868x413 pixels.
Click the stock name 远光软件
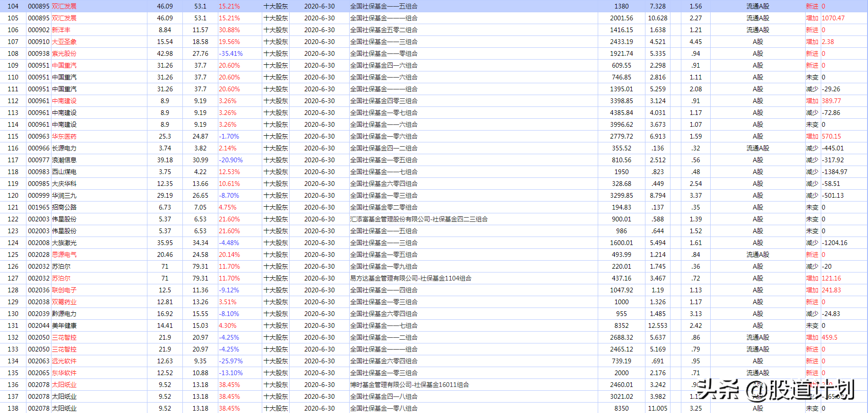(x=64, y=361)
